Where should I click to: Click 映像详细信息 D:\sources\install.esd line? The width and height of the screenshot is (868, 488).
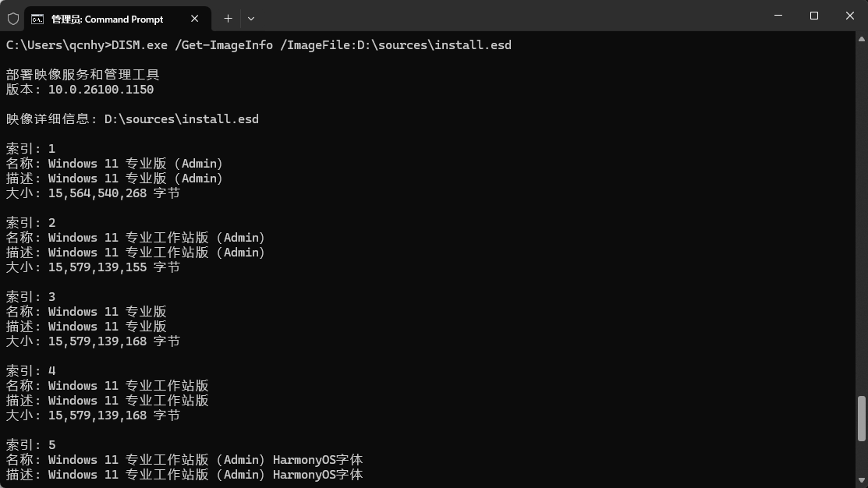[133, 119]
